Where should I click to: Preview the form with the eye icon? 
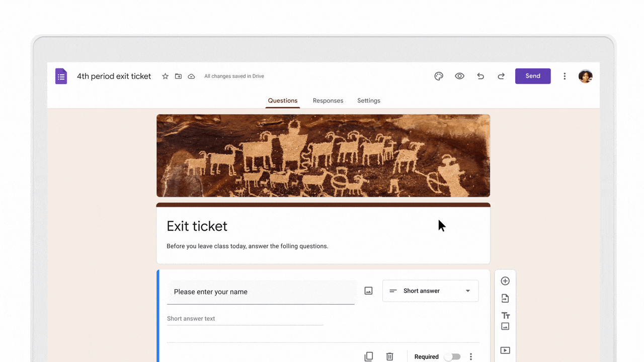tap(459, 76)
